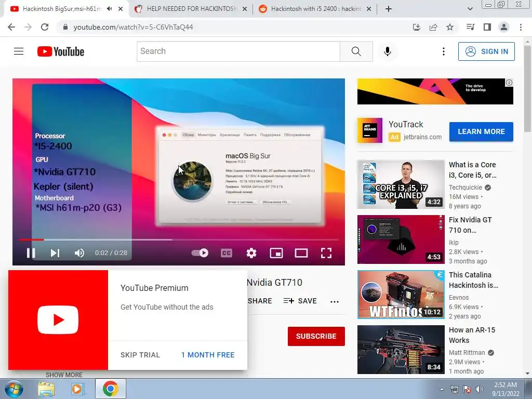The width and height of the screenshot is (532, 399).
Task: Pause the video
Action: [x=31, y=253]
